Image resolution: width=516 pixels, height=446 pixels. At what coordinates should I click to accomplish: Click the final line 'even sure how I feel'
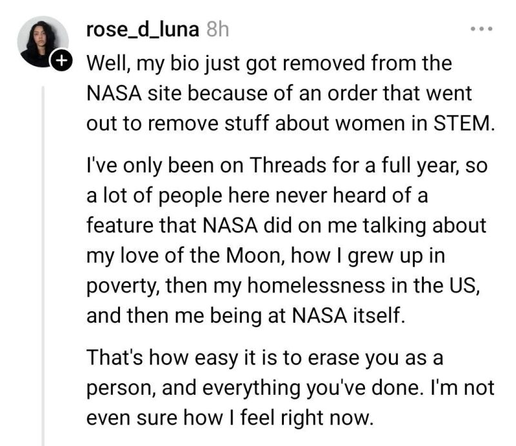230,418
